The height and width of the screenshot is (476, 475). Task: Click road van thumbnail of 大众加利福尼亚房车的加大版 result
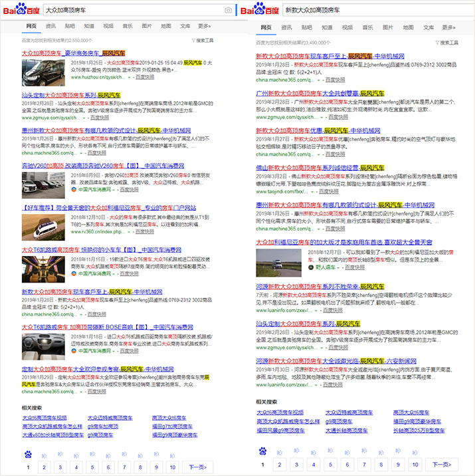(x=279, y=263)
